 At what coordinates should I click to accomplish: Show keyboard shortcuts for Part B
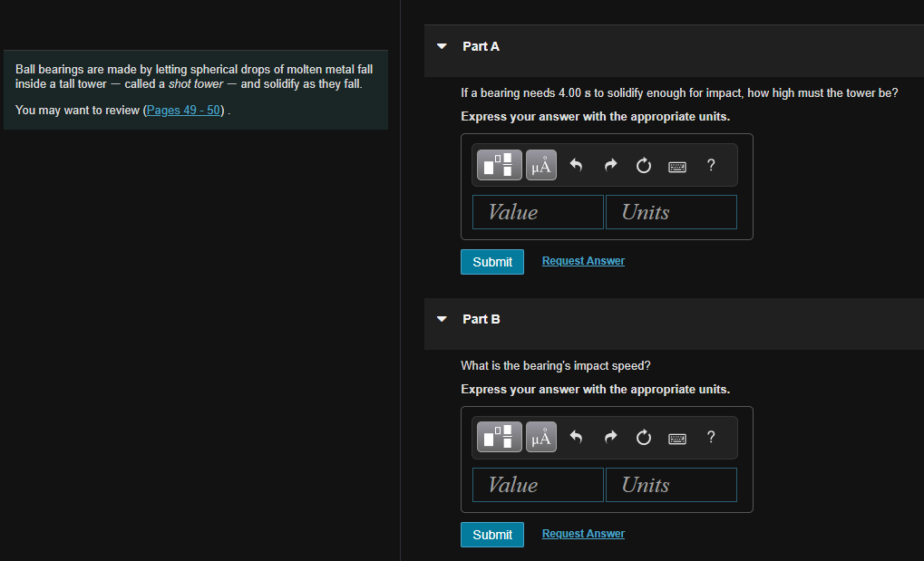click(677, 439)
